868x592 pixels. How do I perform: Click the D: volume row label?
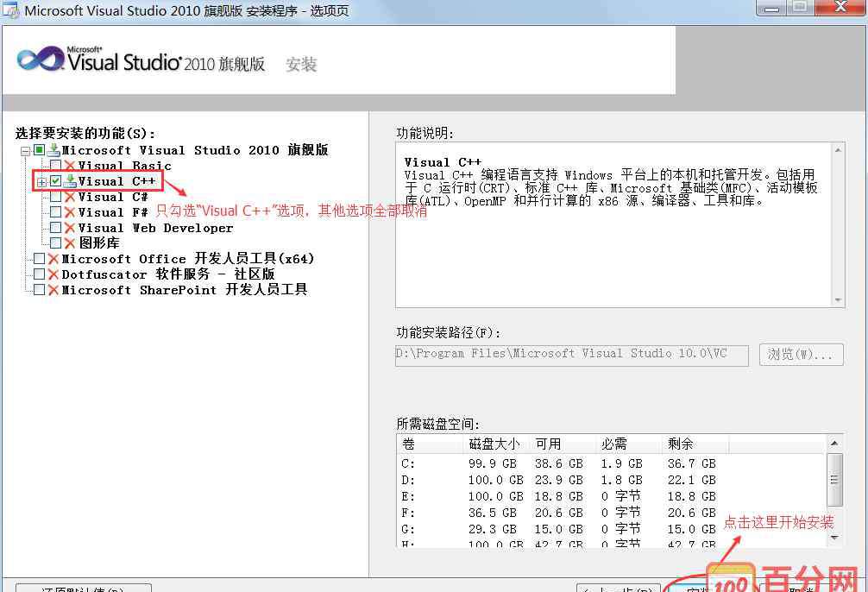point(408,480)
